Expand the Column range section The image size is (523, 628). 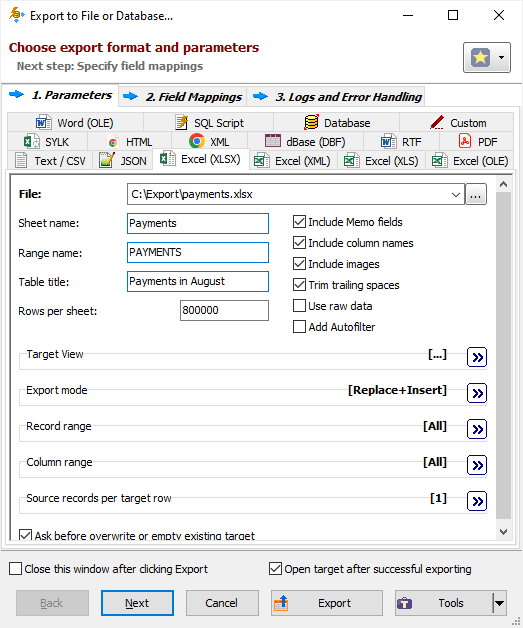coord(477,465)
